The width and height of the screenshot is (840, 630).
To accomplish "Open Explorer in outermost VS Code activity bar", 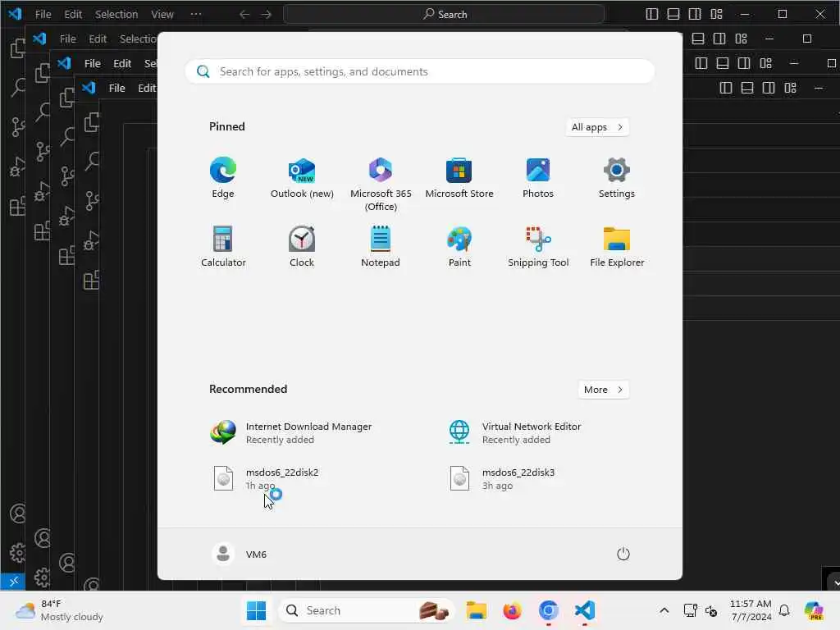I will (16, 49).
